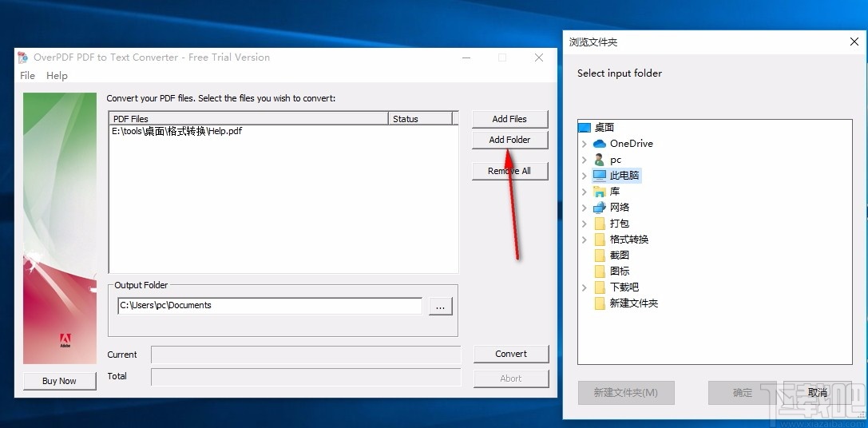Minimize the OverPDF window
This screenshot has height=428, width=868.
tap(466, 57)
